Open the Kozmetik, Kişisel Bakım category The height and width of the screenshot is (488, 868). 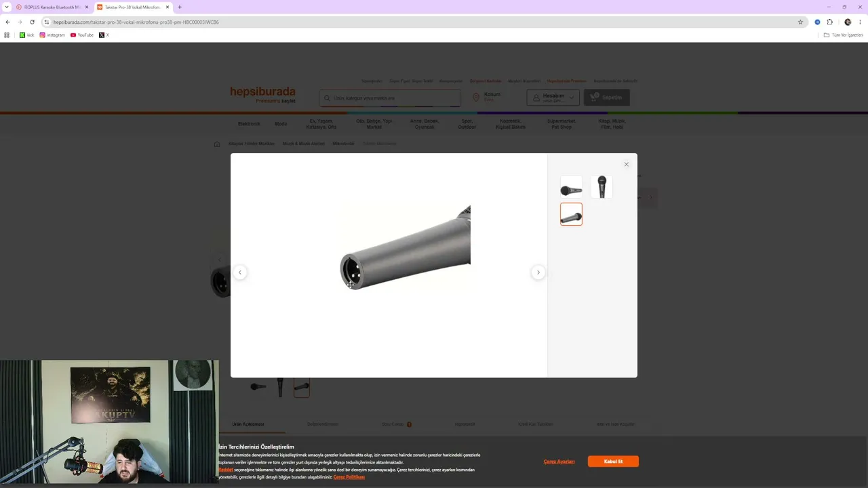point(511,124)
